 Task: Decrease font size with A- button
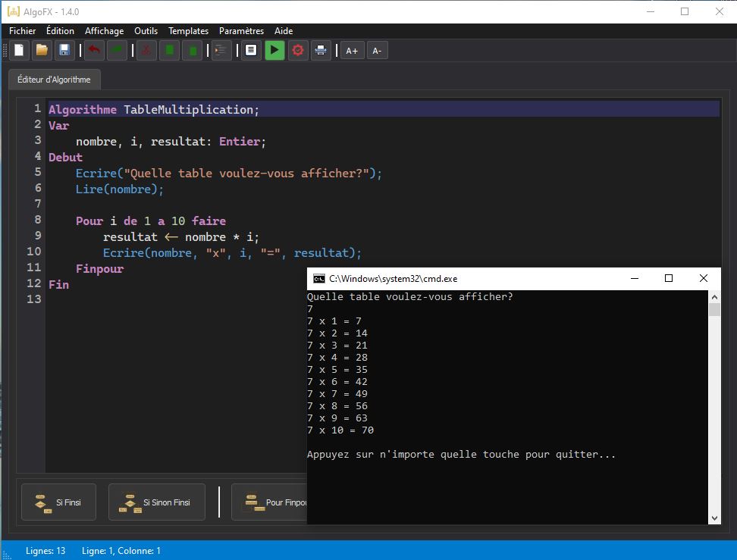377,50
